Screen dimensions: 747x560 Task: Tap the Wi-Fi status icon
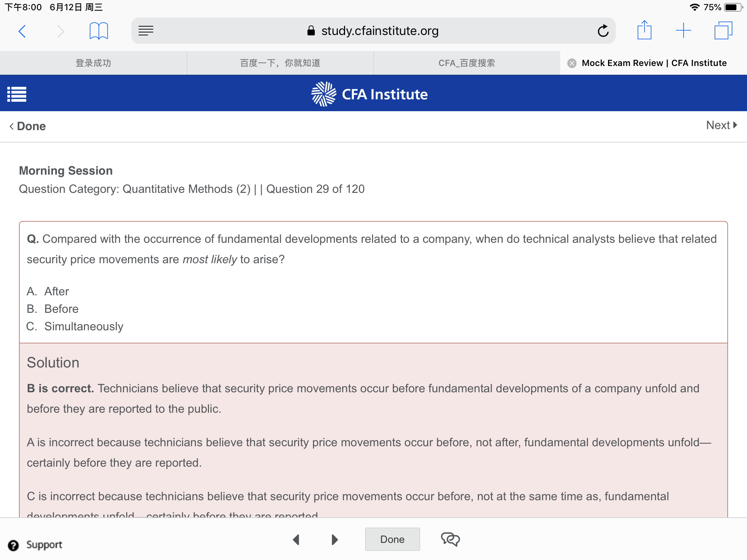tap(694, 7)
